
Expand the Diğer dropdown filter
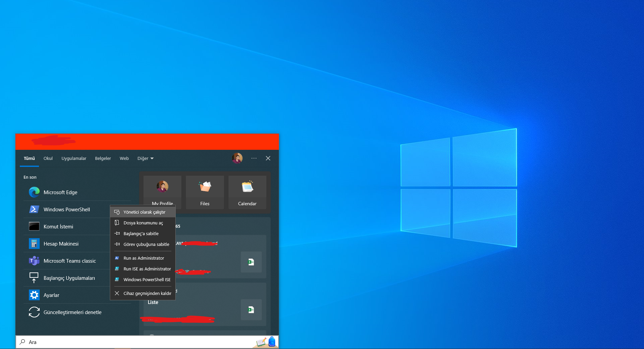coord(145,159)
